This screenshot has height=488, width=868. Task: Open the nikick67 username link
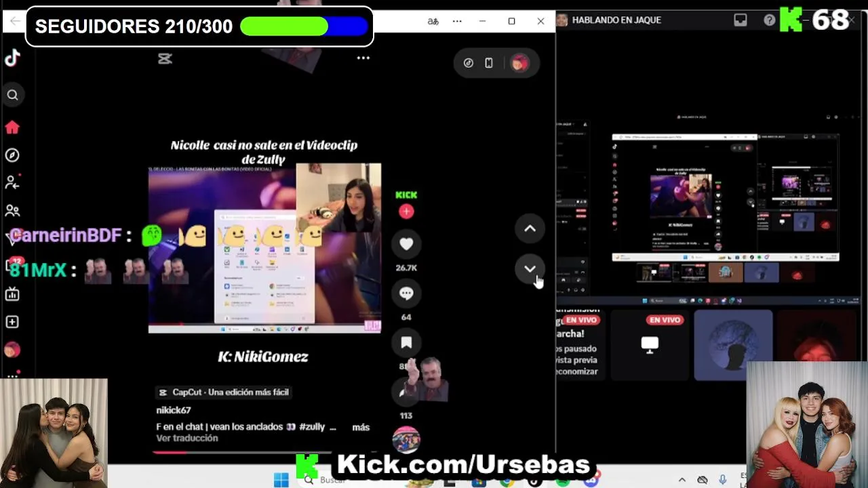pyautogui.click(x=174, y=410)
